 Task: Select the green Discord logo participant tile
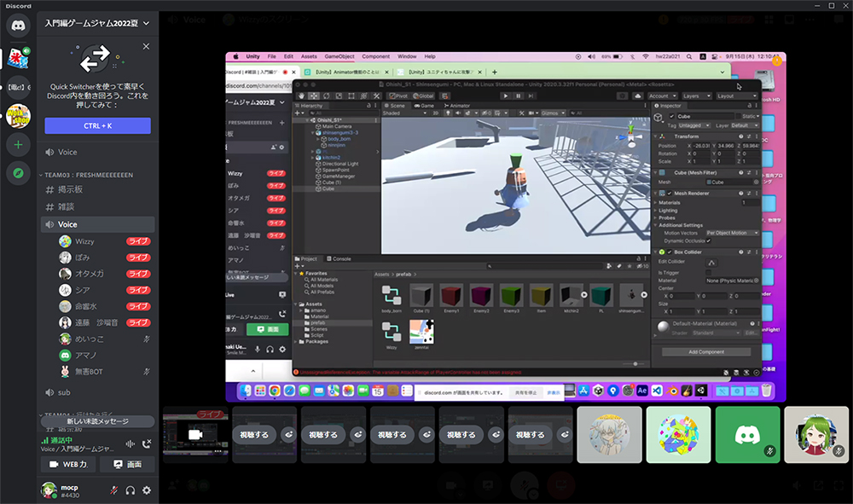(747, 435)
